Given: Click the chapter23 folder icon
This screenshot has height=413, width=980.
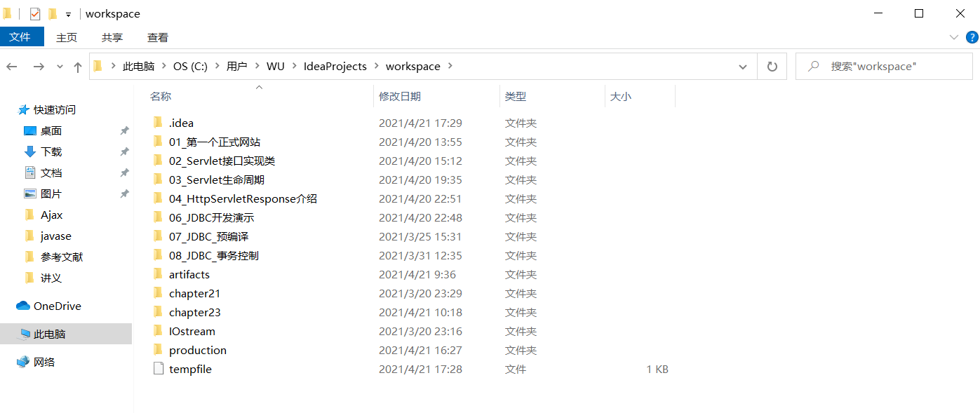Looking at the screenshot, I should click(x=158, y=312).
